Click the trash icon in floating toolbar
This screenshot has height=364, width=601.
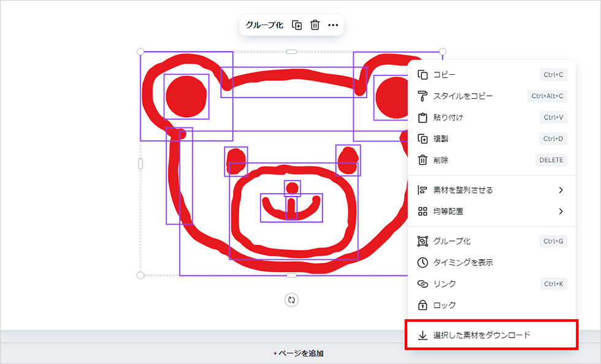pos(315,25)
